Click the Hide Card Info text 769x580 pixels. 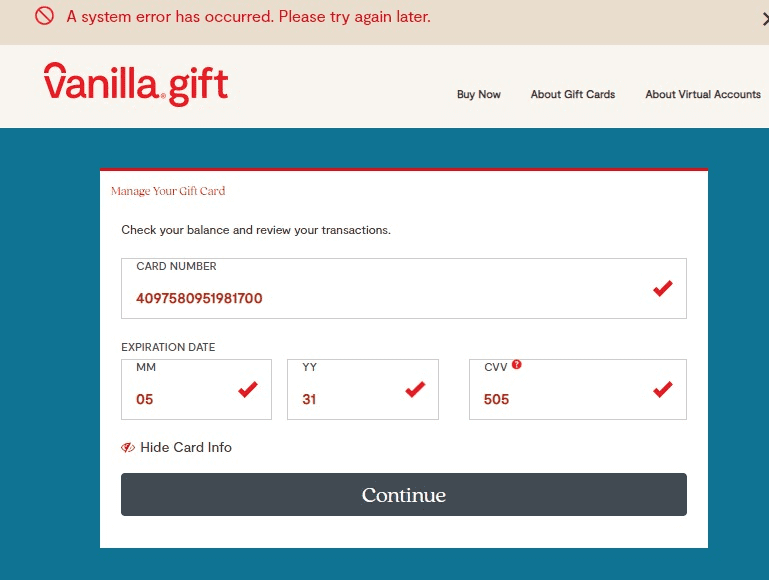(186, 447)
